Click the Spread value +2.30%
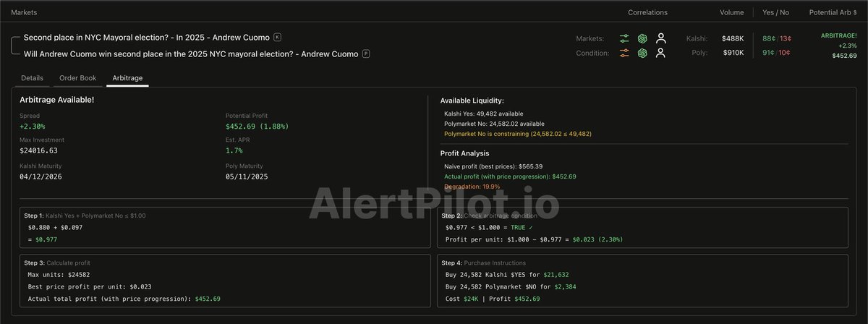The height and width of the screenshot is (324, 868). [x=33, y=126]
